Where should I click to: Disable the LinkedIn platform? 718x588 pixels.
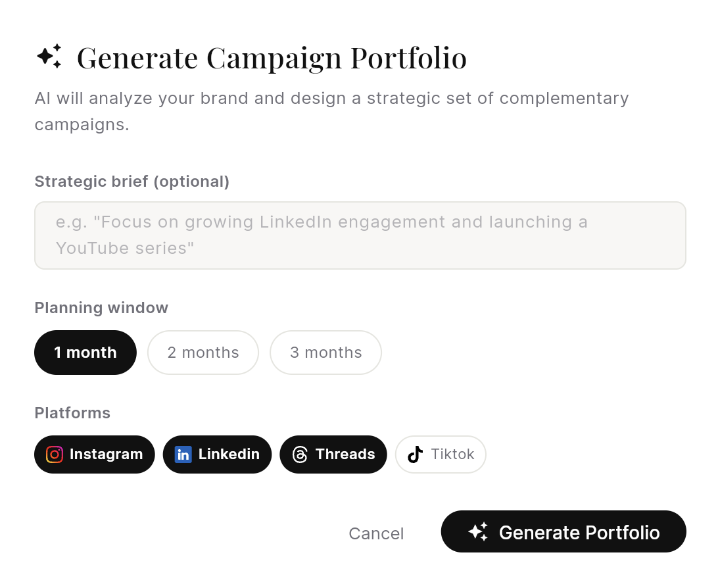point(217,454)
